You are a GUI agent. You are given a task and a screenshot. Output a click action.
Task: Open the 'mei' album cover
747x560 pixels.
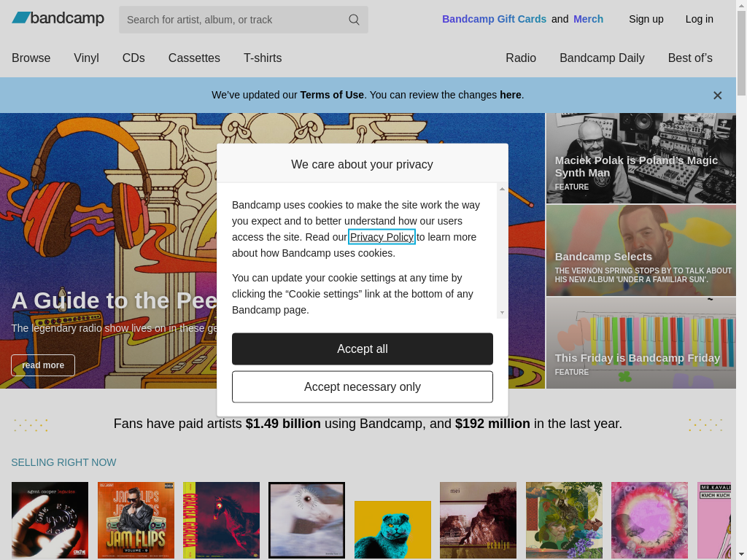(478, 520)
